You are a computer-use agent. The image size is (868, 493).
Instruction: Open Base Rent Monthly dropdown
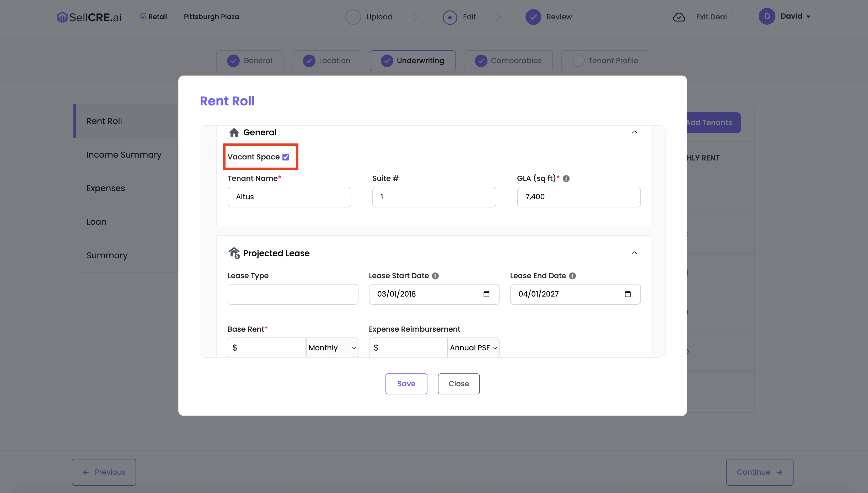pyautogui.click(x=332, y=348)
